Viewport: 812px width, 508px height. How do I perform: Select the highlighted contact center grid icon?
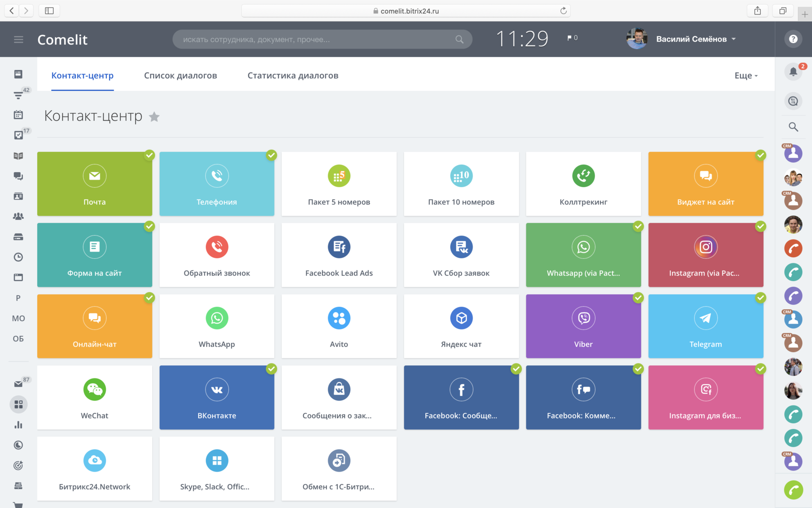coord(18,404)
